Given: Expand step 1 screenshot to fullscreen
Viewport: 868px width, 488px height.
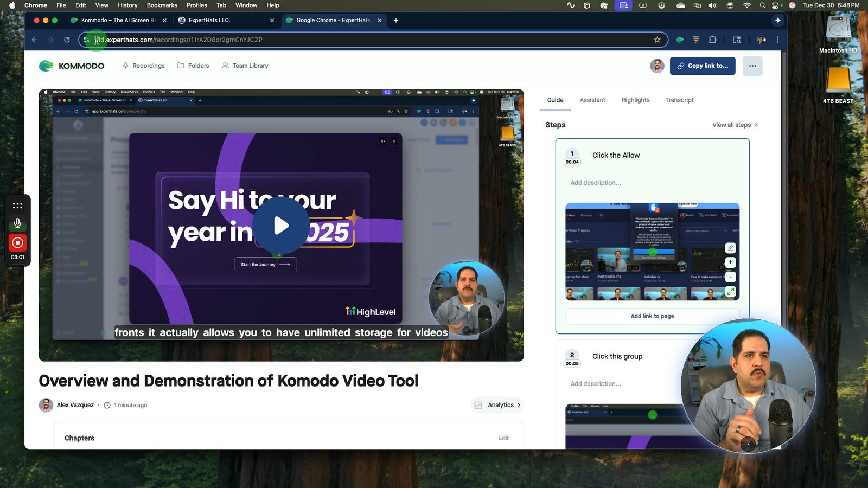Looking at the screenshot, I should click(x=731, y=292).
